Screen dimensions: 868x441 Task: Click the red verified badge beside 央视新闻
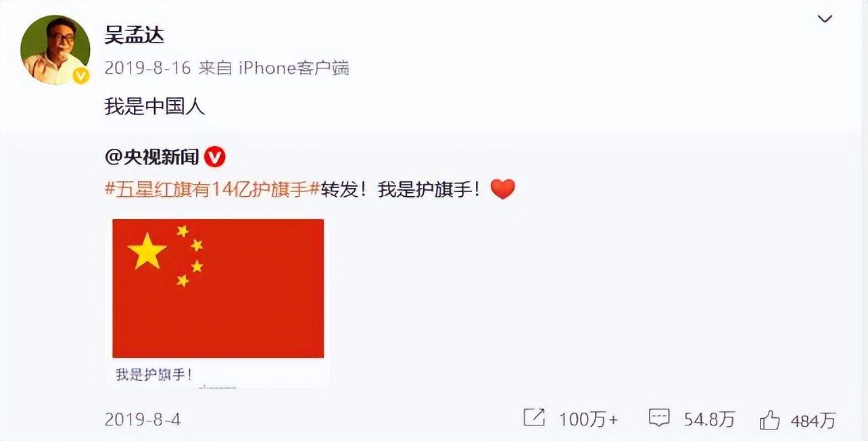point(214,157)
